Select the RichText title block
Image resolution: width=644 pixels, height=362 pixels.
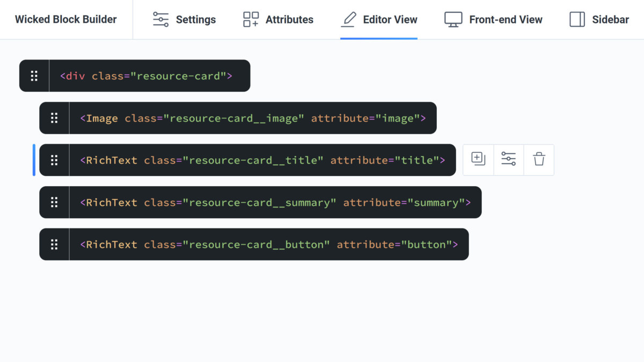263,160
